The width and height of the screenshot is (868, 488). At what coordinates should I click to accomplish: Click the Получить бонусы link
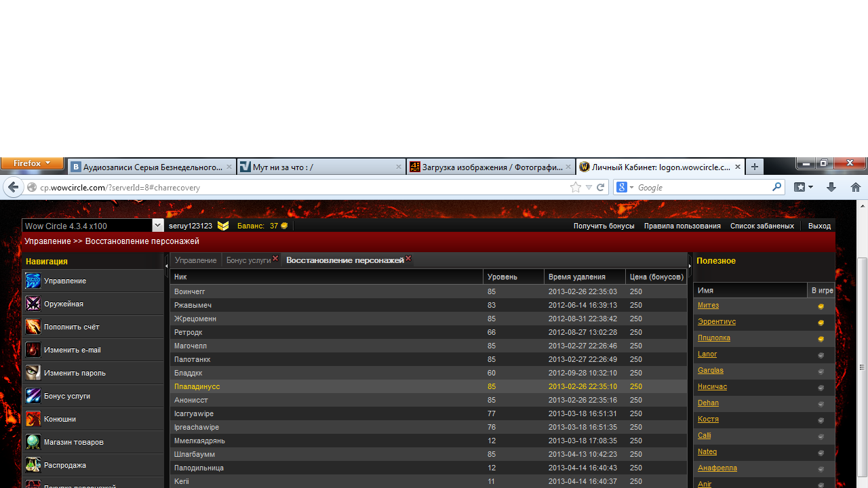pos(604,226)
